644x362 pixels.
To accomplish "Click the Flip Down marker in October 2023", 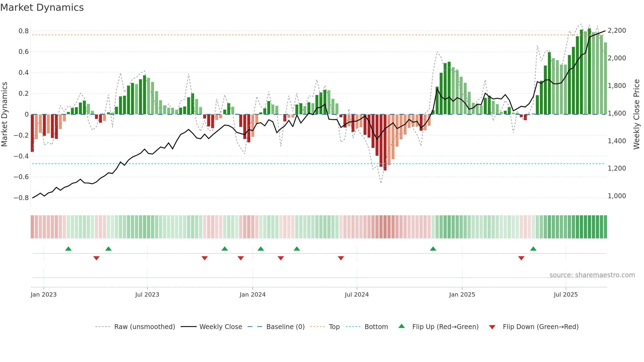I will 205,258.
